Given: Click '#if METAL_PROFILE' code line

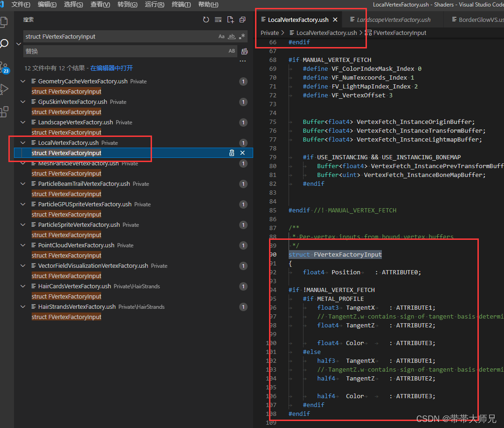Looking at the screenshot, I should click(333, 299).
